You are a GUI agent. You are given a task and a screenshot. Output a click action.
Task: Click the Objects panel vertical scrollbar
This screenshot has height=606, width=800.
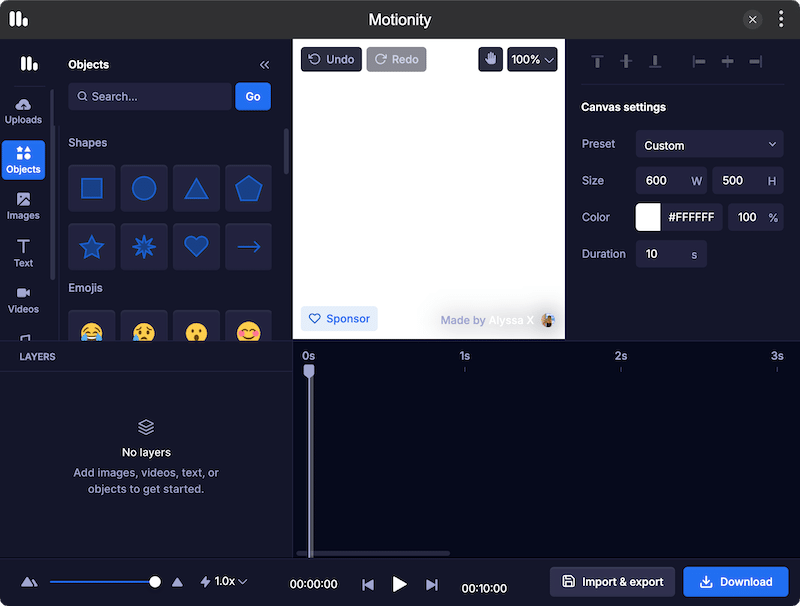pyautogui.click(x=286, y=152)
